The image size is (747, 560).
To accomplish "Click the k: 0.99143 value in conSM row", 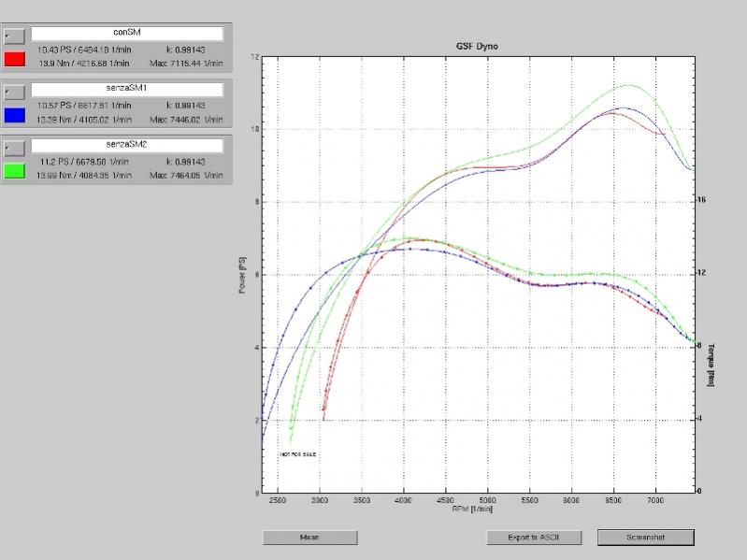I will click(x=186, y=50).
